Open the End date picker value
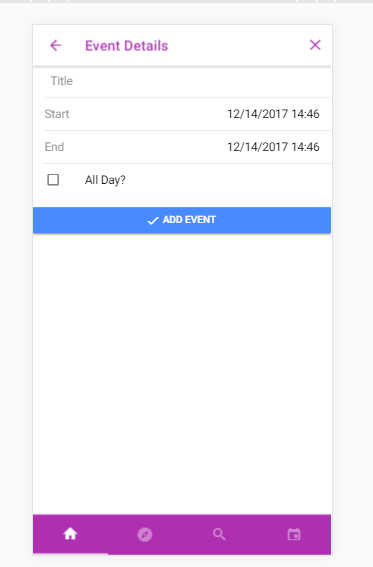The height and width of the screenshot is (567, 373). 273,147
